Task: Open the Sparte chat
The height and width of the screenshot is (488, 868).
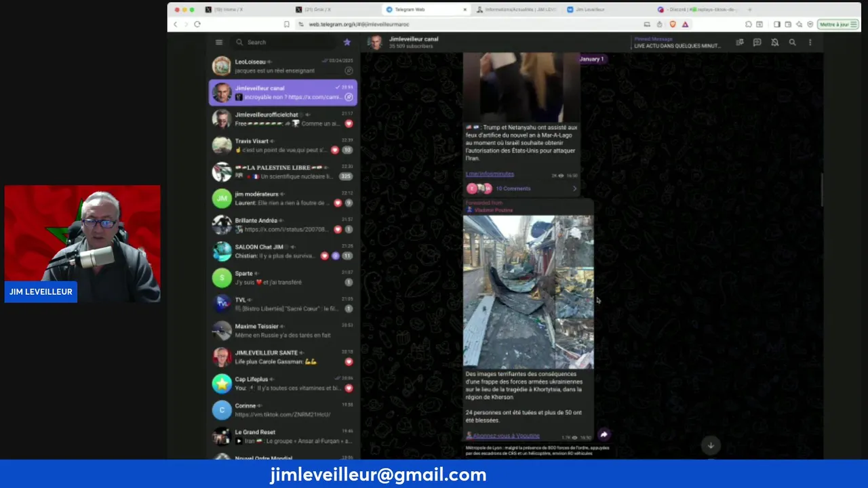Action: pyautogui.click(x=283, y=277)
